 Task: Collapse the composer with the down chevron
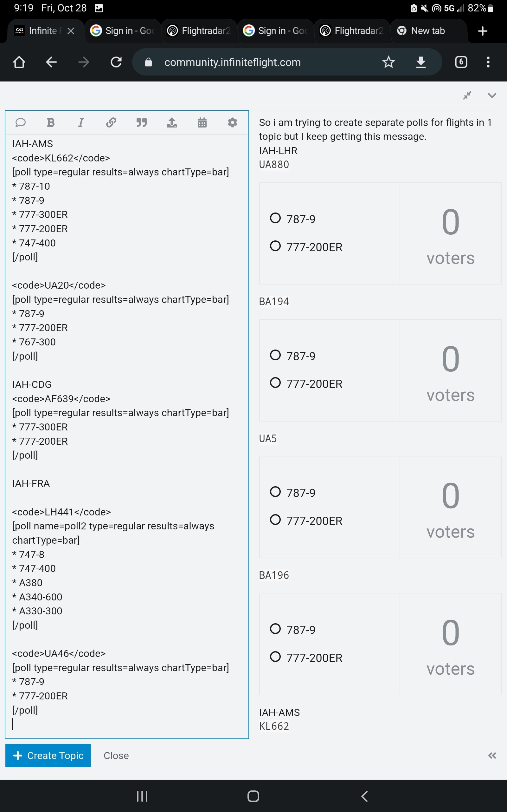[491, 95]
